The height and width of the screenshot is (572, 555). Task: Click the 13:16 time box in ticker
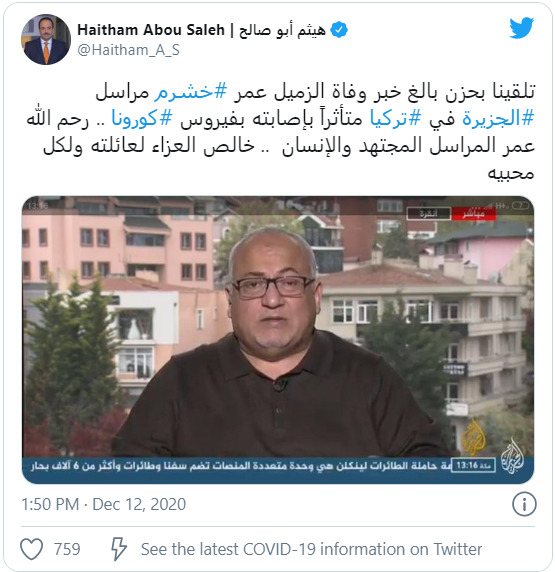[x=473, y=465]
